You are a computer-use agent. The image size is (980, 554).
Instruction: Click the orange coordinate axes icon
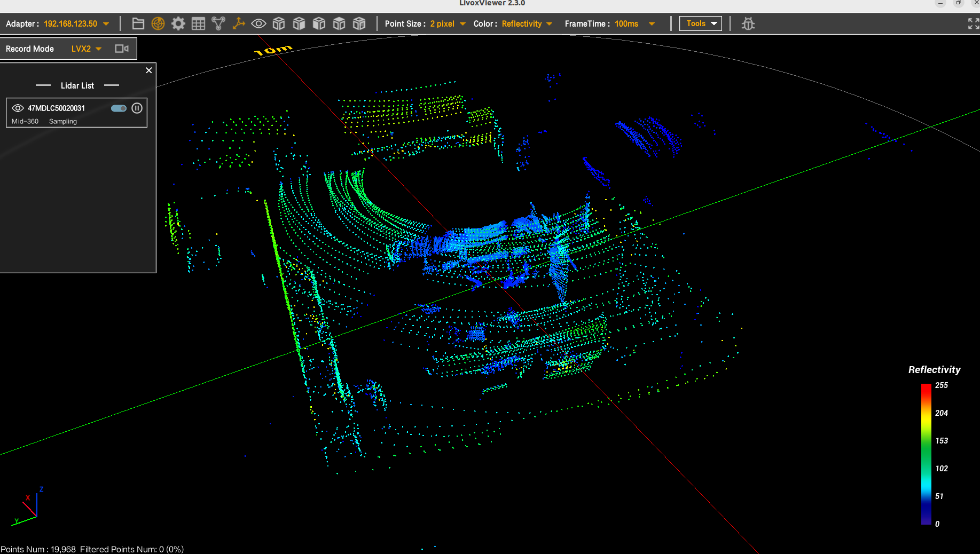point(239,23)
